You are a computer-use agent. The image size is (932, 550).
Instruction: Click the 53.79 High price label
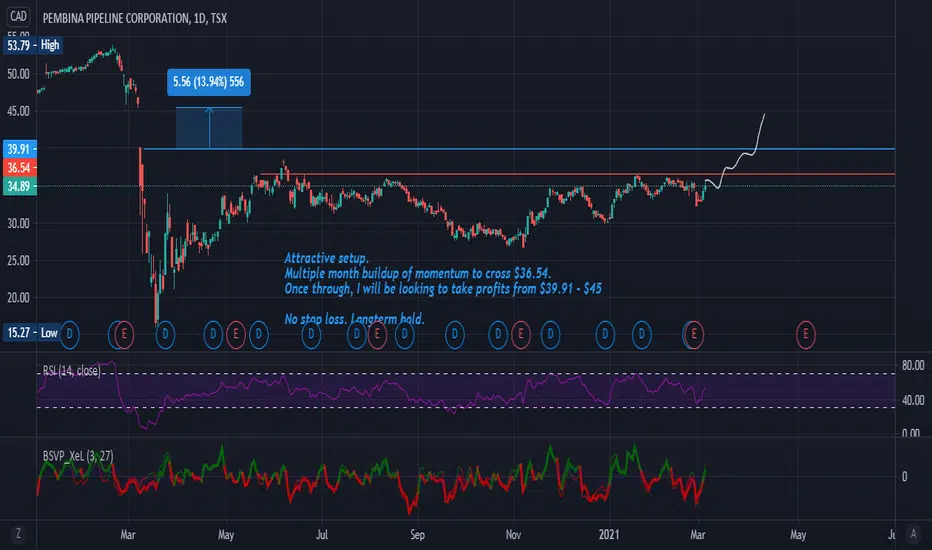pos(33,45)
